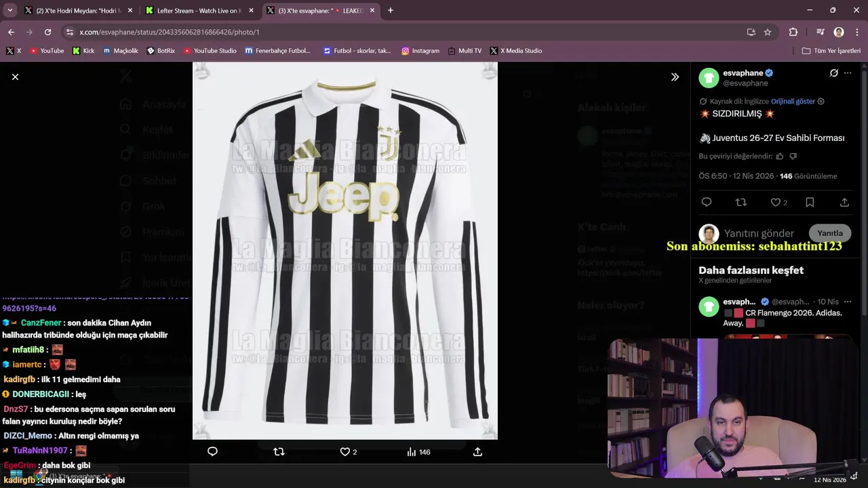
Task: View site information icon in address bar
Action: click(69, 32)
